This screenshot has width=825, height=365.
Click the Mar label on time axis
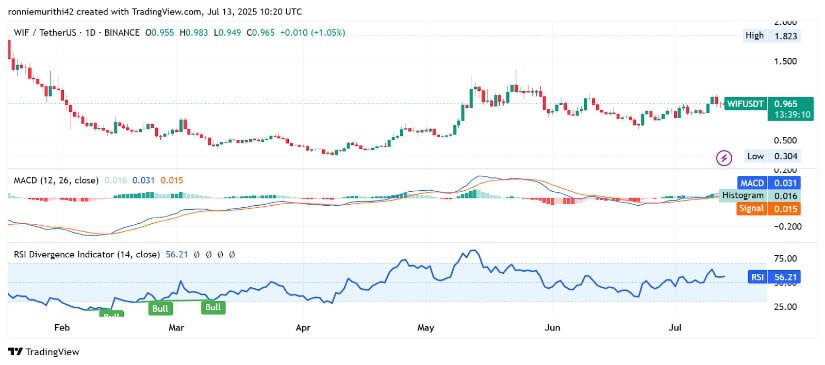click(x=176, y=328)
